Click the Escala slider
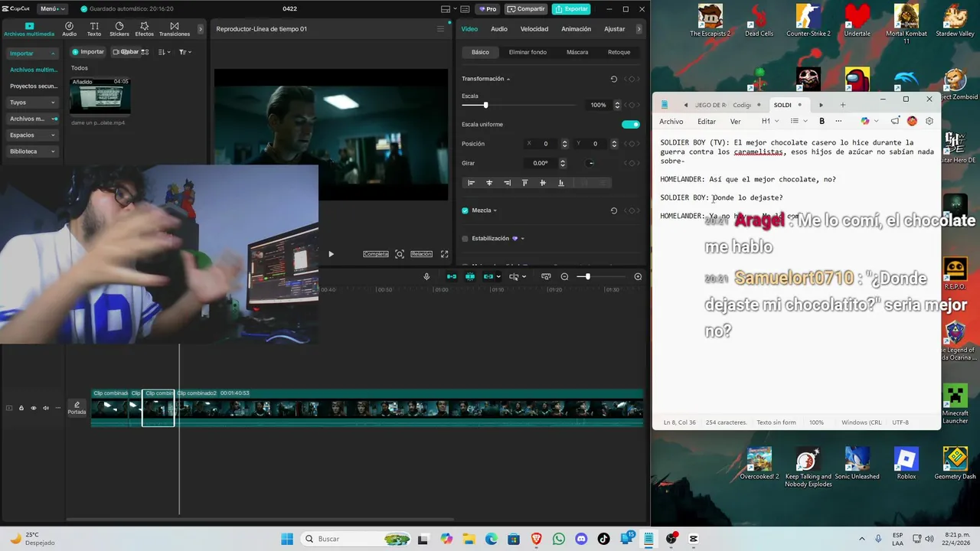This screenshot has height=551, width=980. tap(519, 105)
